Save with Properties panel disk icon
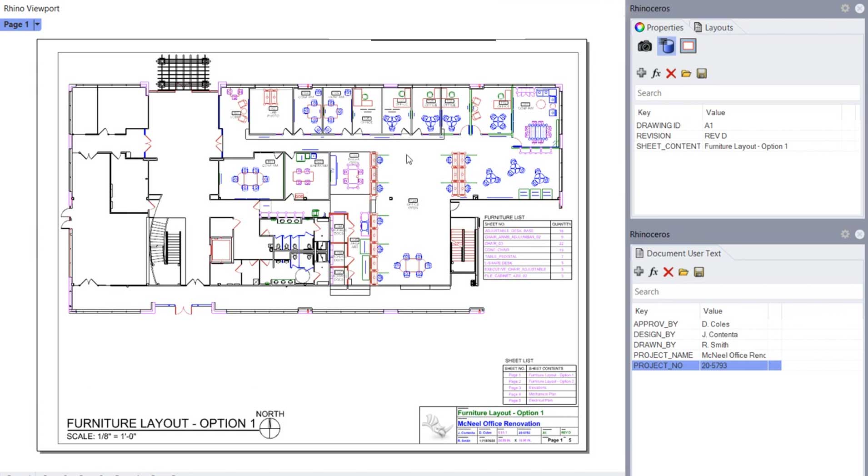Viewport: 868px width, 476px height. tap(702, 73)
